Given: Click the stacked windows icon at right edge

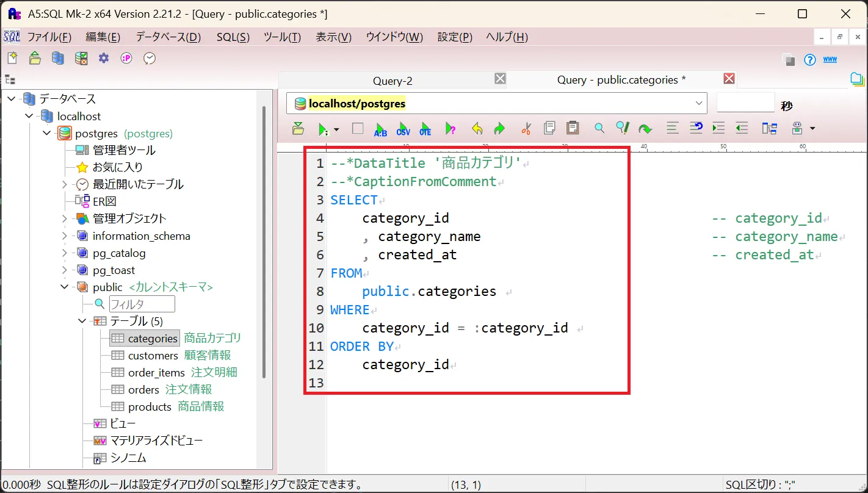Looking at the screenshot, I should coord(858,79).
